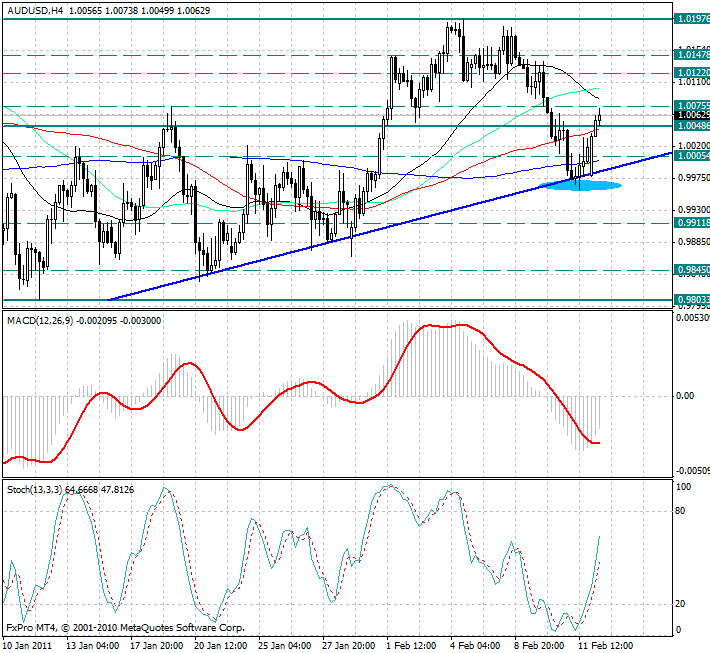Click the 80 level on Stochastic scale
The image size is (710, 653).
[680, 511]
